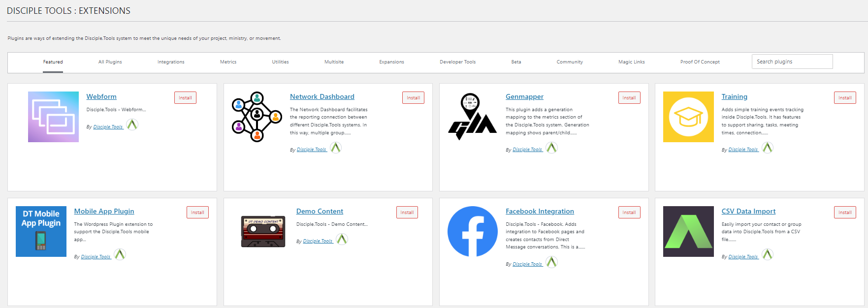
Task: Click the Facebook Integration logo icon
Action: pos(472,231)
